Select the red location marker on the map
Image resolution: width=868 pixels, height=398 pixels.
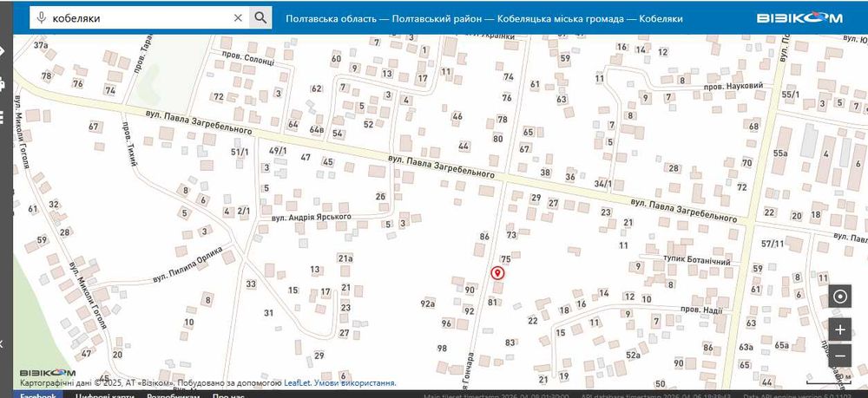(497, 273)
